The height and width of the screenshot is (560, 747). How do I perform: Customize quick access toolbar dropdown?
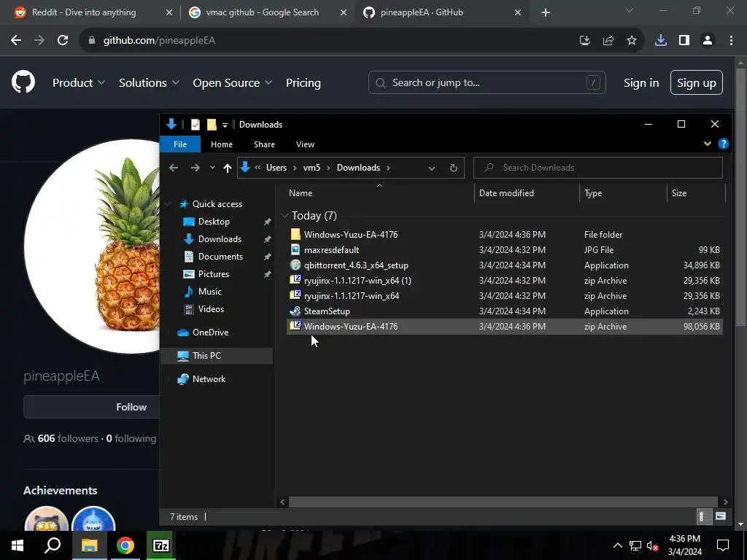click(x=225, y=125)
